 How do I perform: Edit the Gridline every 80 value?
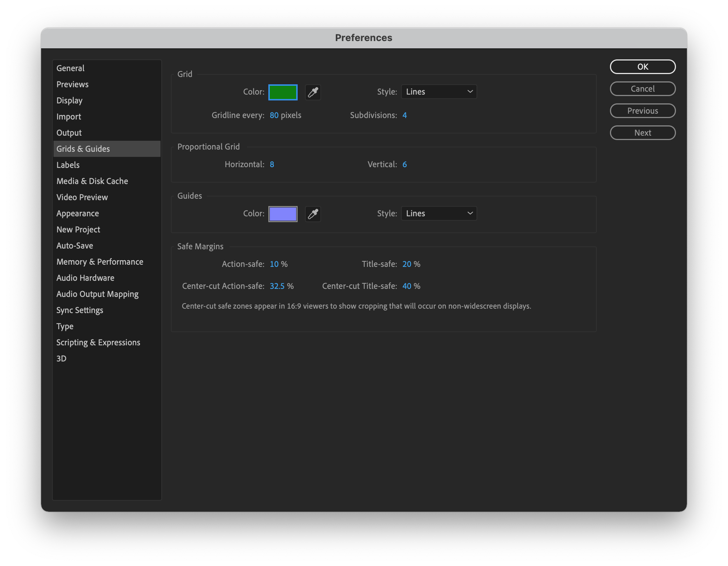click(274, 115)
